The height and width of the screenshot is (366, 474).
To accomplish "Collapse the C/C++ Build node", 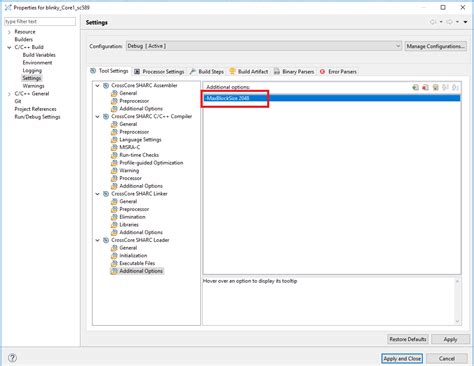I will 9,47.
